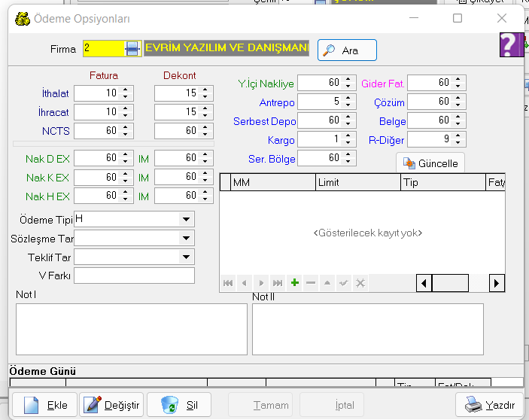Open the Teklif Tar date dropdown
This screenshot has height=420, width=529.
click(186, 257)
